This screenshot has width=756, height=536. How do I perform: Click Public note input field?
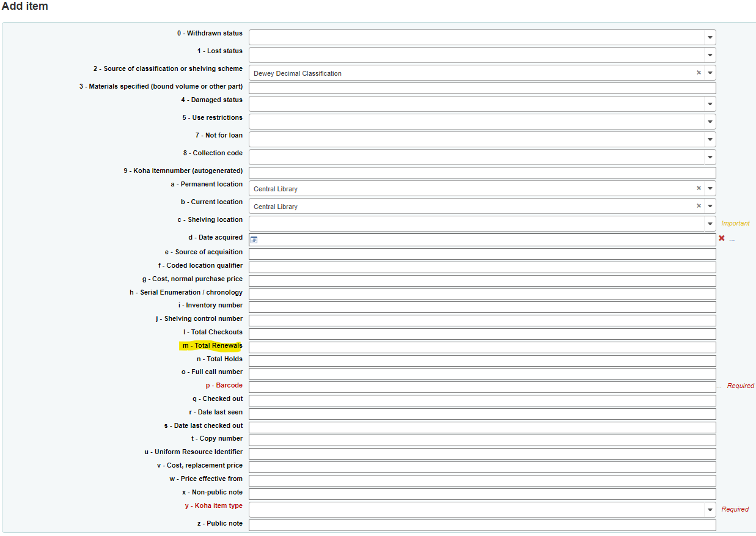point(482,526)
